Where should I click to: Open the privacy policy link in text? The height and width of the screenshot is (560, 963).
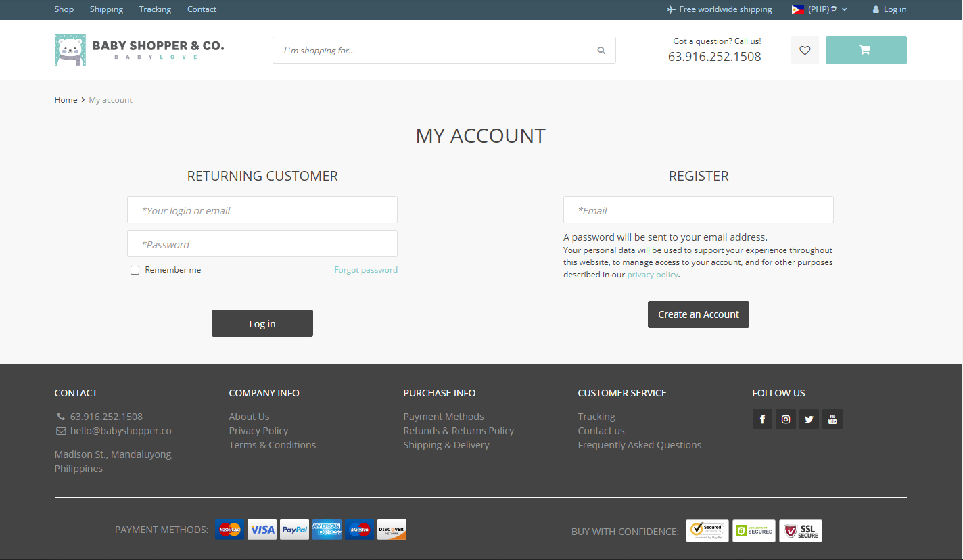(x=652, y=275)
